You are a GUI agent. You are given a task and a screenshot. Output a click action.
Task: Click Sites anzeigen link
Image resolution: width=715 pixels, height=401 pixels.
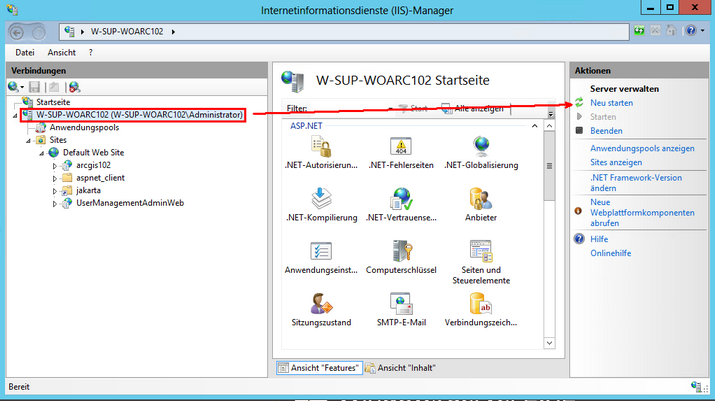(x=616, y=162)
